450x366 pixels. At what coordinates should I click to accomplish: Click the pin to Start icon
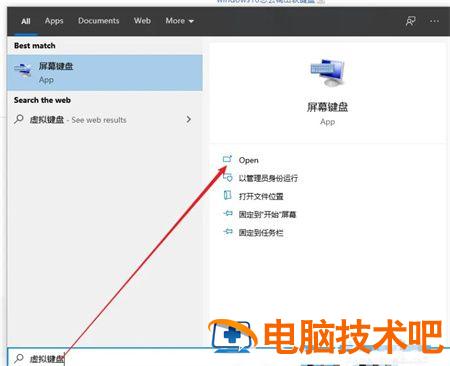point(228,213)
